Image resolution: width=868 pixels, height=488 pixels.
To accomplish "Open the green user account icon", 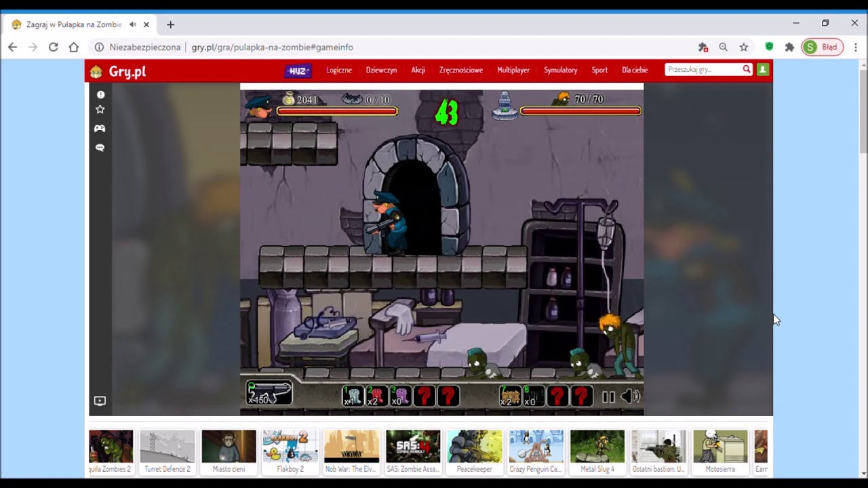I will (x=763, y=69).
